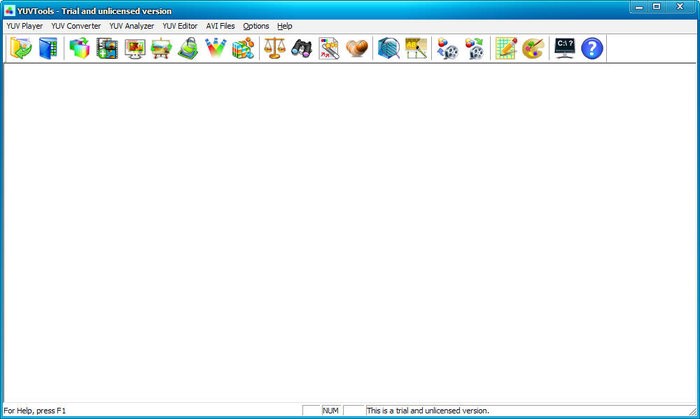Click the window resize grip at bottom corner

(x=692, y=411)
